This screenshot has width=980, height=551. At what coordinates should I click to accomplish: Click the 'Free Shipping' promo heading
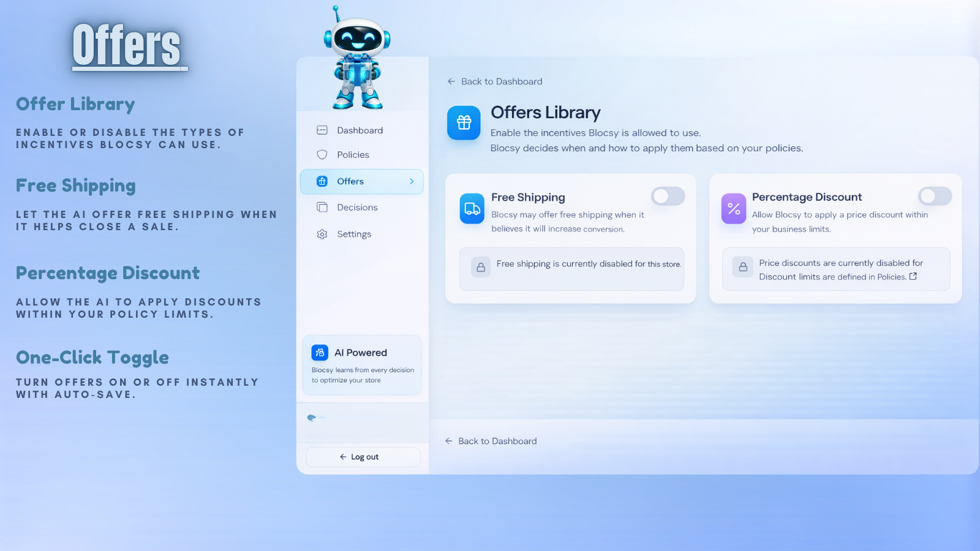point(76,186)
